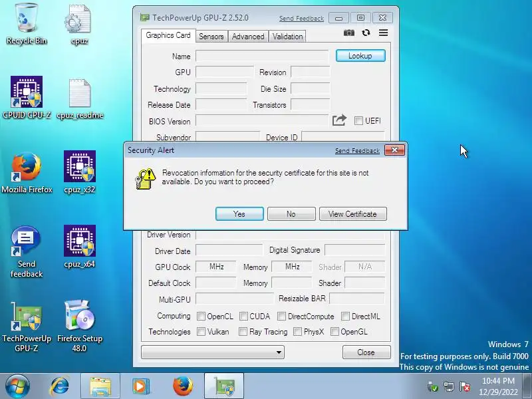Toggle the CUDA checkbox
The height and width of the screenshot is (399, 532).
tap(243, 317)
